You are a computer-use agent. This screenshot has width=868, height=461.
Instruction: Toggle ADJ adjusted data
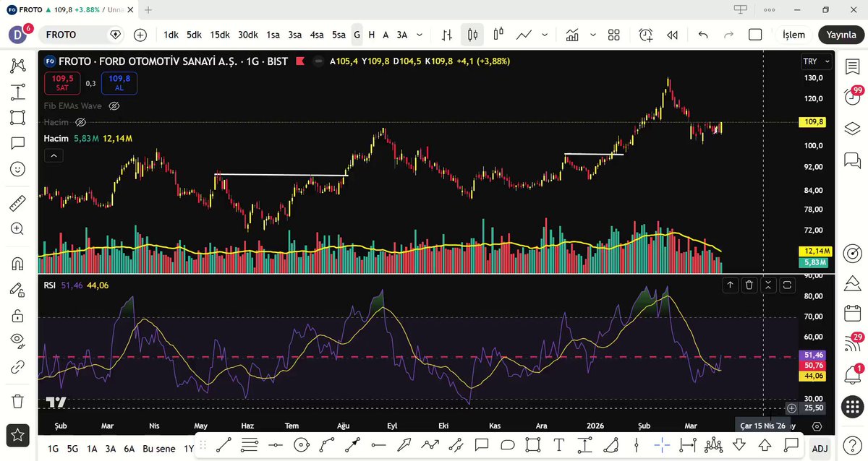click(820, 449)
